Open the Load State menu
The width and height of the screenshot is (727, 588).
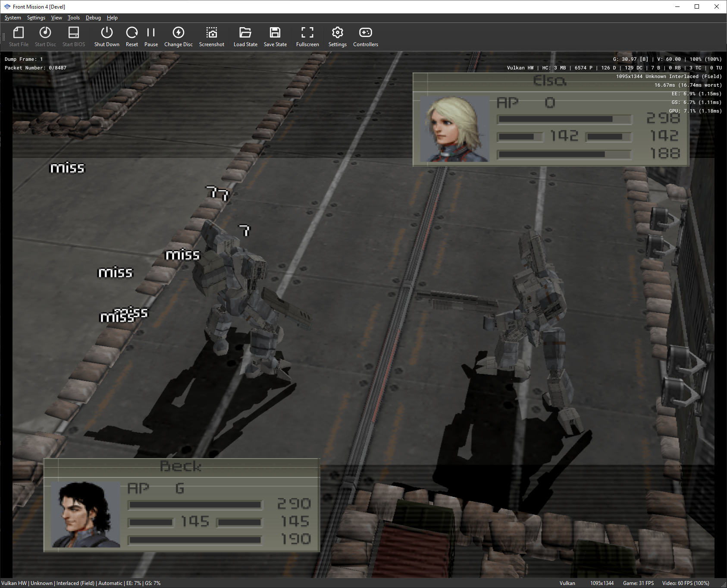point(245,37)
